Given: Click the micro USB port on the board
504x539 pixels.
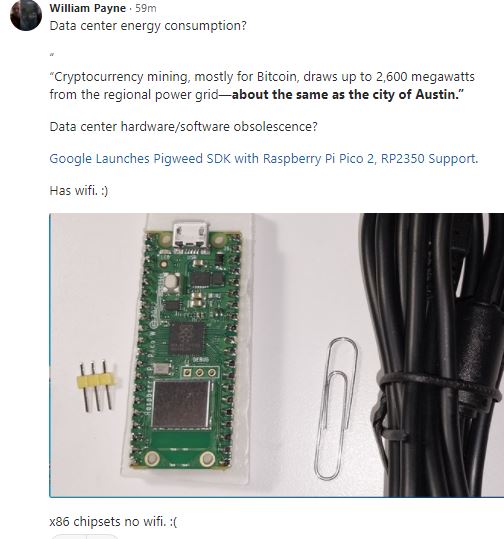Looking at the screenshot, I should [191, 235].
